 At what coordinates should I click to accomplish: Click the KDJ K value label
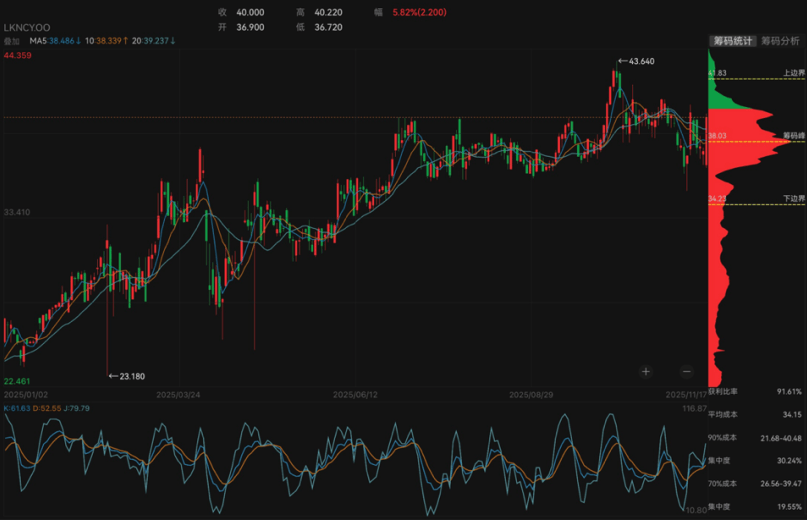pos(17,407)
